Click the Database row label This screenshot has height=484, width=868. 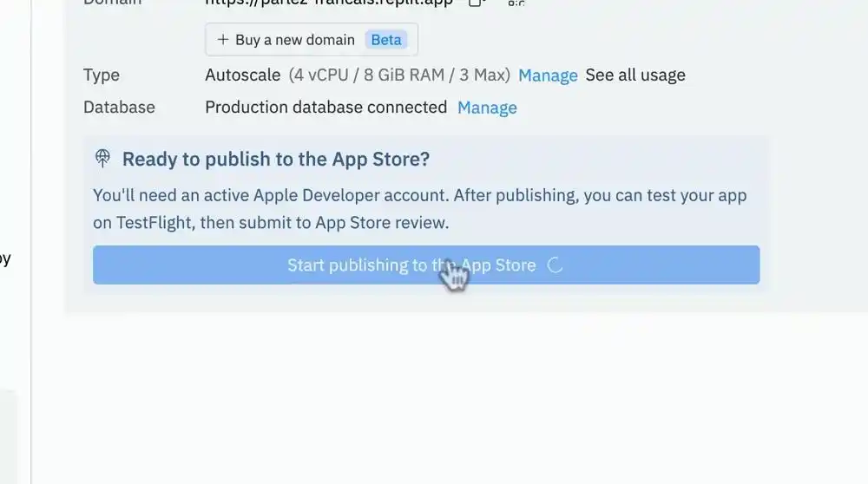coord(119,108)
